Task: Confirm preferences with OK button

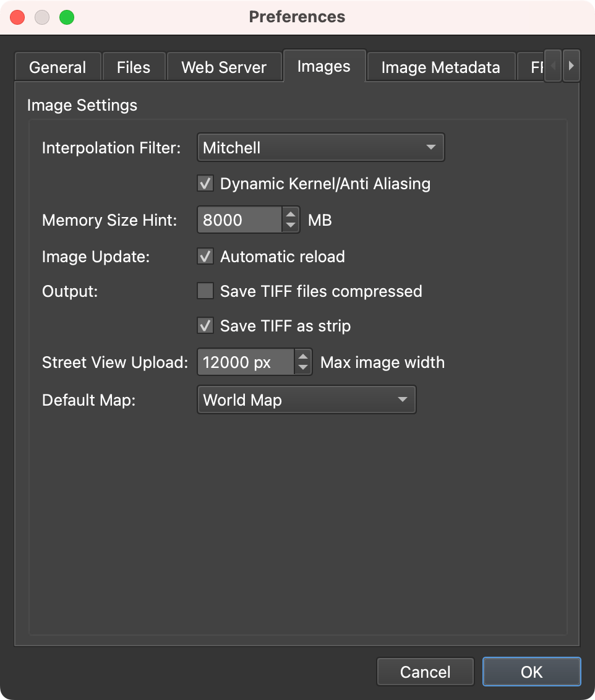Action: (531, 672)
